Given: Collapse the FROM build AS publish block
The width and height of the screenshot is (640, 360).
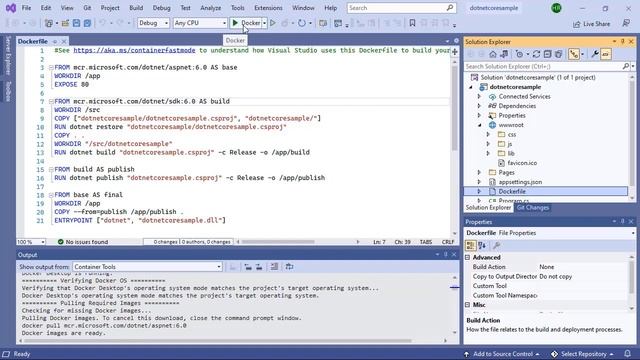Looking at the screenshot, I should [x=51, y=169].
